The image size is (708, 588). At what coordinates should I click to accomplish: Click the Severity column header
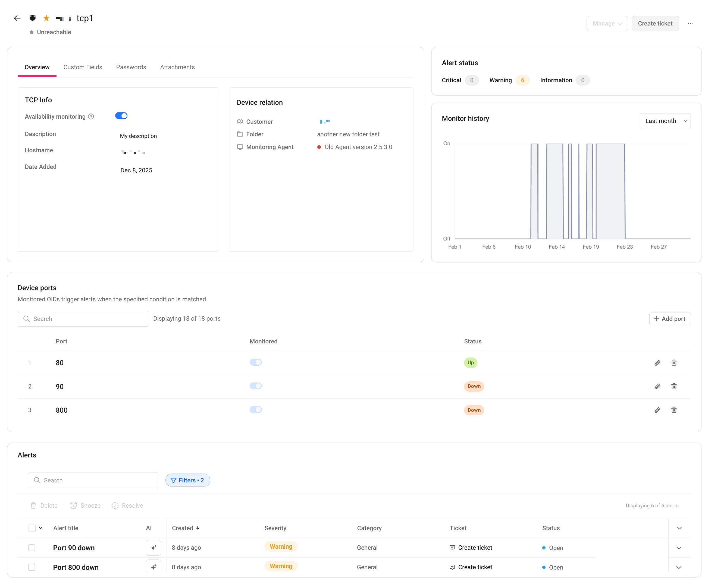[275, 528]
